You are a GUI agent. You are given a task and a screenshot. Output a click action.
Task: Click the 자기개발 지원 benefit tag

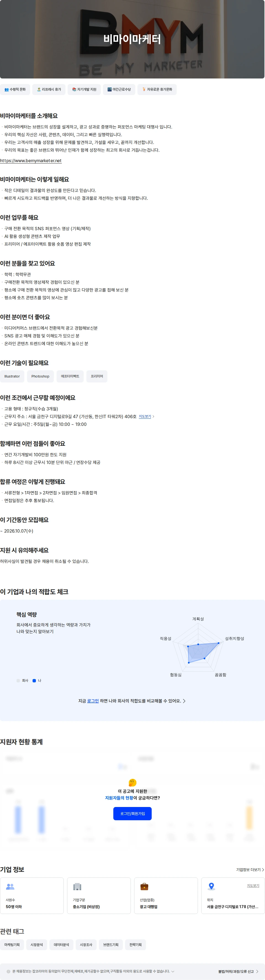pyautogui.click(x=84, y=89)
